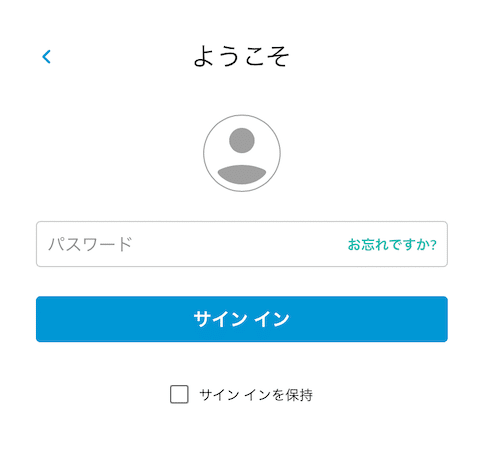Image resolution: width=500 pixels, height=458 pixels.
Task: Click the blue サイン イン button
Action: 242,319
